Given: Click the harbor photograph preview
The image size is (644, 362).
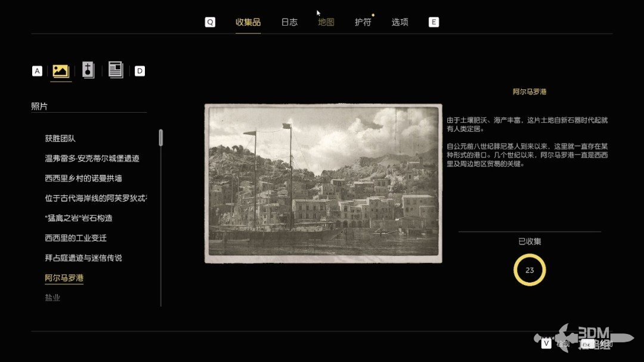Looking at the screenshot, I should click(x=324, y=183).
